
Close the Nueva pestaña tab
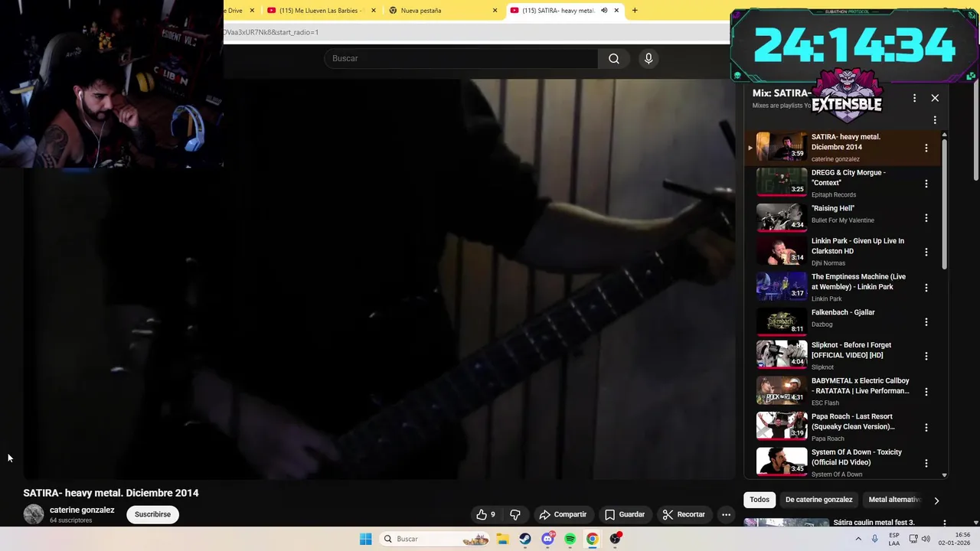click(x=495, y=11)
